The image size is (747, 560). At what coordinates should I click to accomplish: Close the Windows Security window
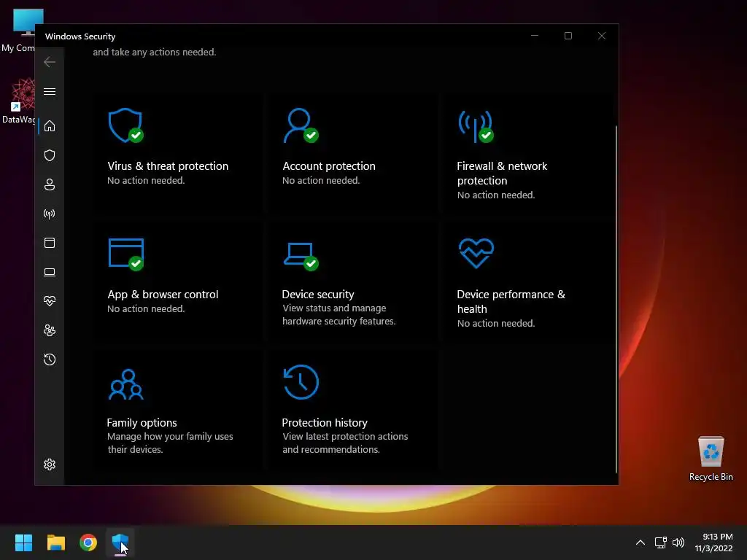602,36
